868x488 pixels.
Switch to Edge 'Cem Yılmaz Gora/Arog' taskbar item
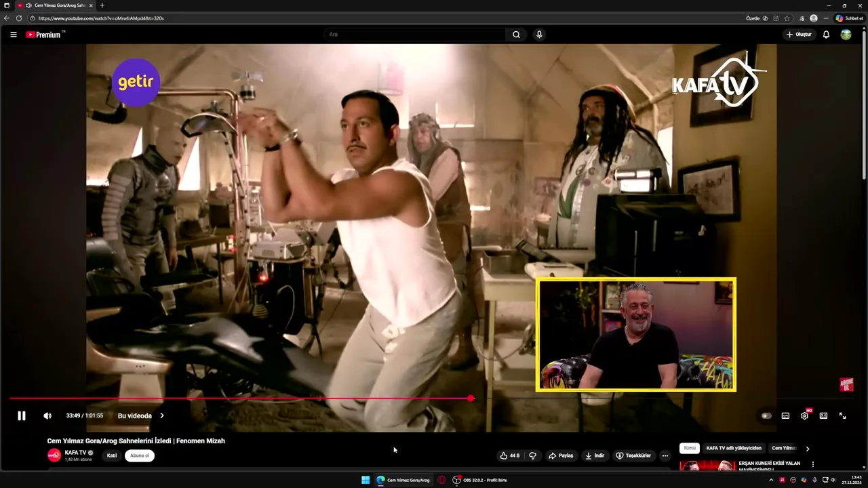pos(403,480)
